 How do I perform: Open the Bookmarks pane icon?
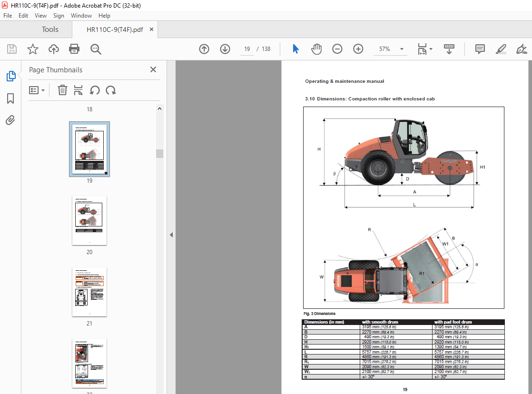coord(10,98)
